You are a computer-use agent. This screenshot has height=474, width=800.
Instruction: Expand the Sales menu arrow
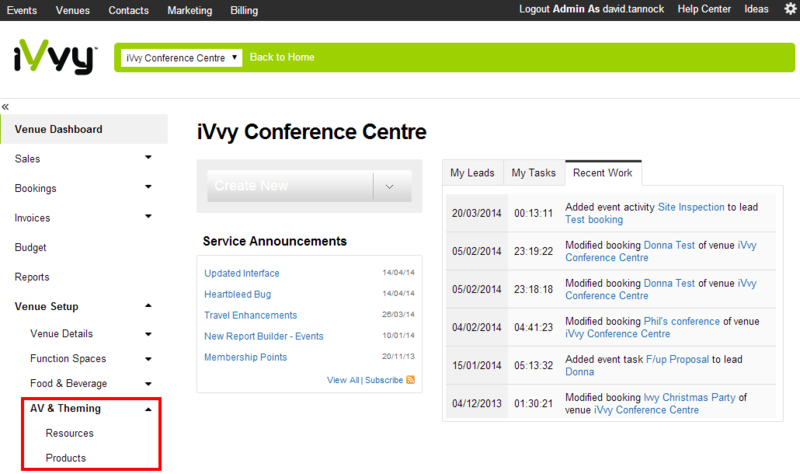coord(148,158)
